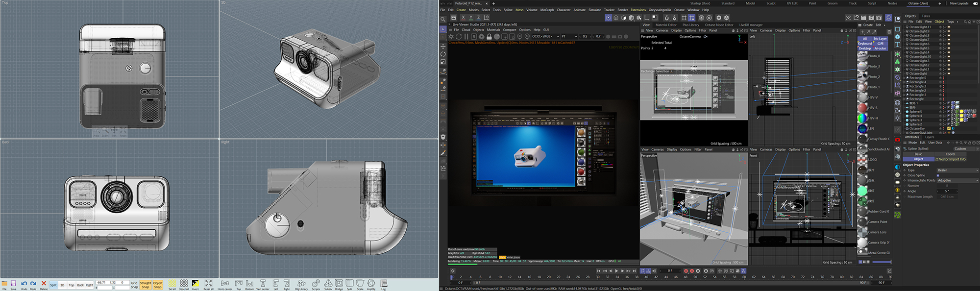The image size is (980, 291).
Task: Select the OctaneSky object row
Action: click(x=916, y=128)
